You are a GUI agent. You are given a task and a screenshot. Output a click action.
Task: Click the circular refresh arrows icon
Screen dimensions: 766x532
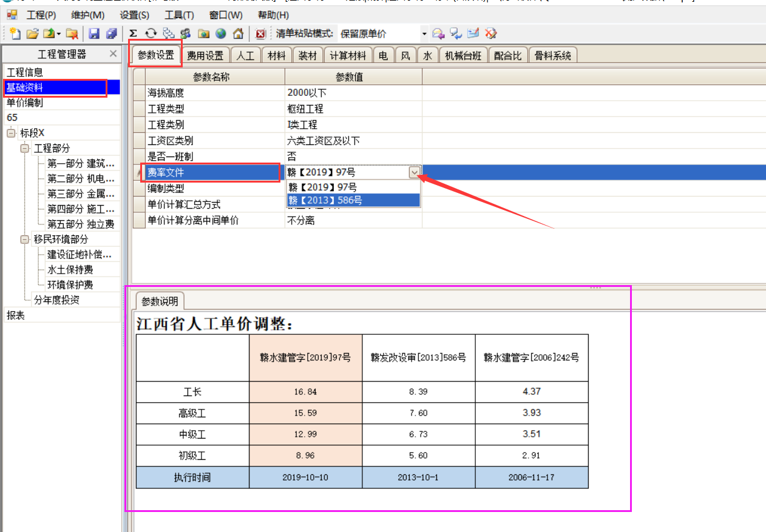click(x=151, y=34)
